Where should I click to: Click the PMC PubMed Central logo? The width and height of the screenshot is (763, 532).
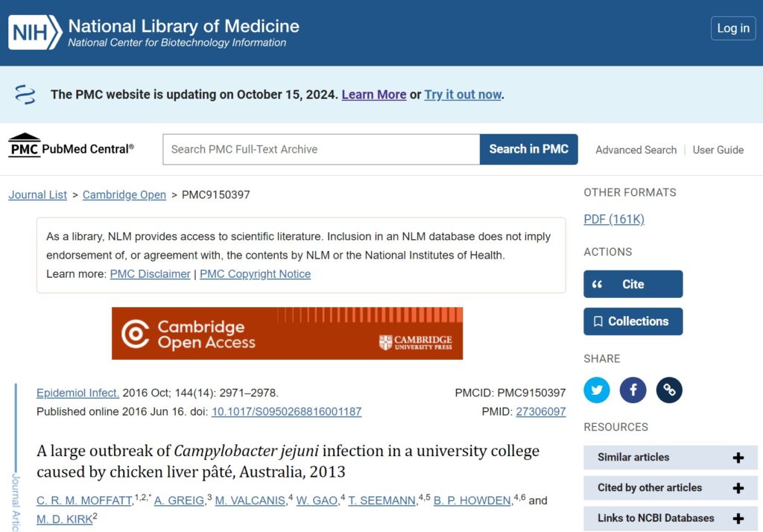pyautogui.click(x=72, y=148)
